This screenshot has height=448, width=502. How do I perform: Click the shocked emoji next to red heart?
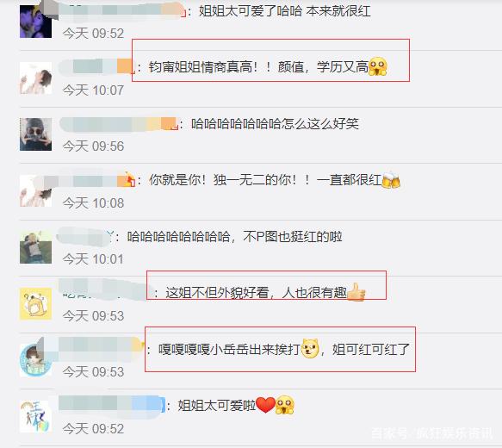(285, 405)
